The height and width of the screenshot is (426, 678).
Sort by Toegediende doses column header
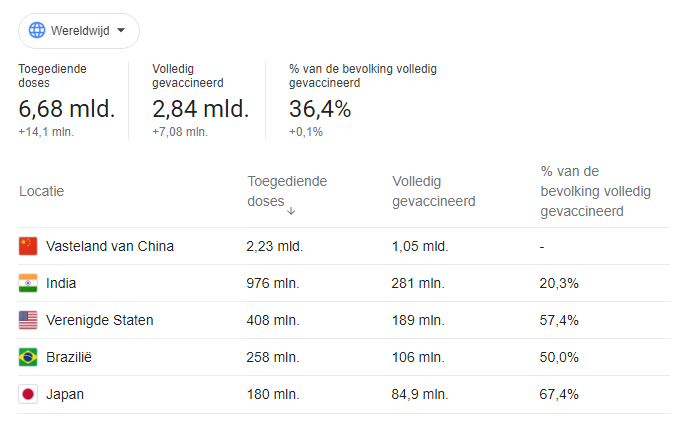click(286, 181)
